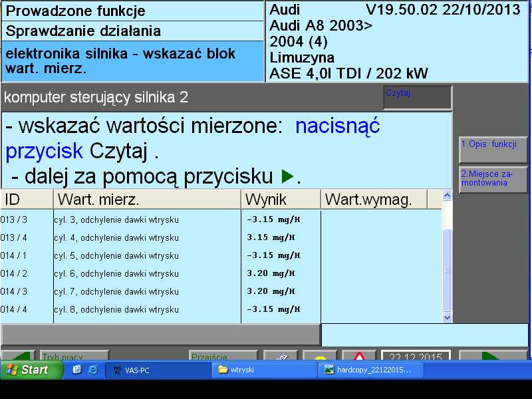Click result value for cyl. 6
The image size is (532, 399).
tap(271, 273)
